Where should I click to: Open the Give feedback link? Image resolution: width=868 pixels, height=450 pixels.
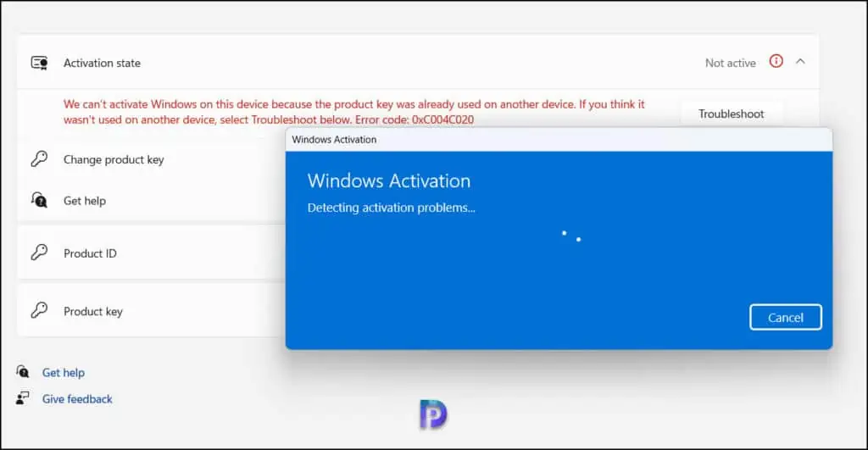pos(77,398)
